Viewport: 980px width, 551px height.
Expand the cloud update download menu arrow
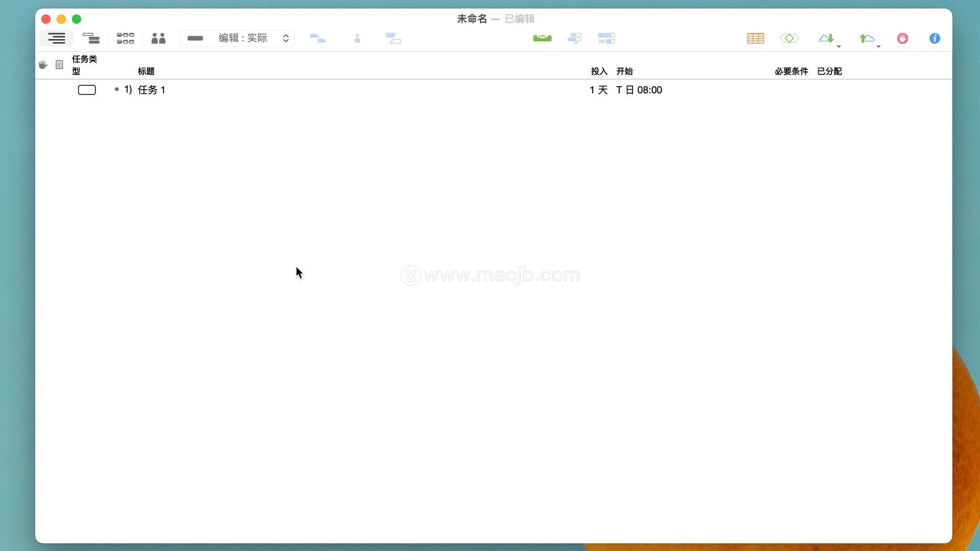pyautogui.click(x=839, y=46)
